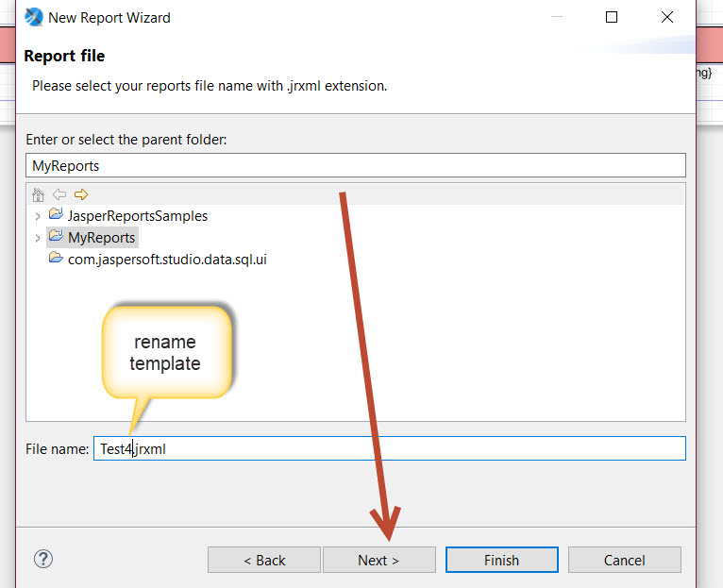Click the File name input field
This screenshot has height=588, width=723.
(389, 448)
